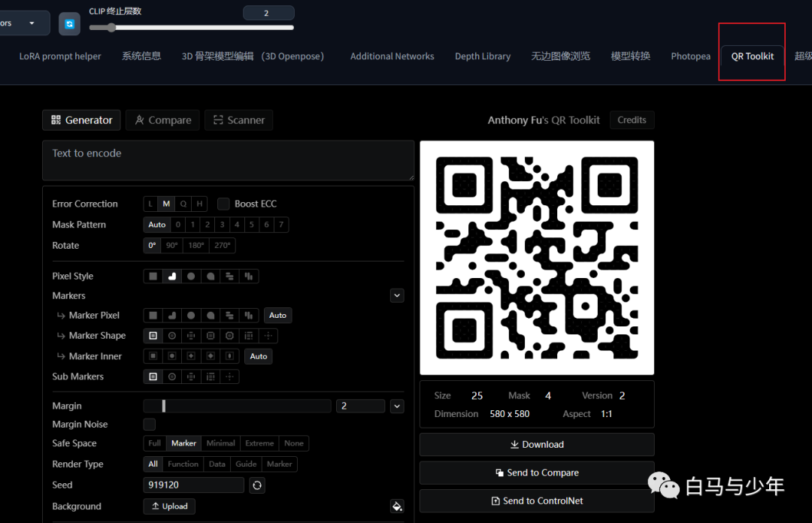Click the Margin slider track
812x523 pixels.
[237, 407]
